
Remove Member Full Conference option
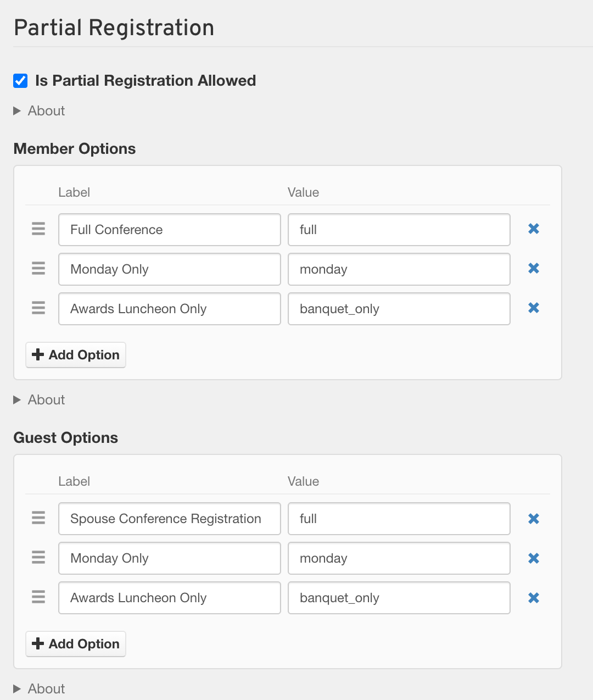tap(534, 229)
